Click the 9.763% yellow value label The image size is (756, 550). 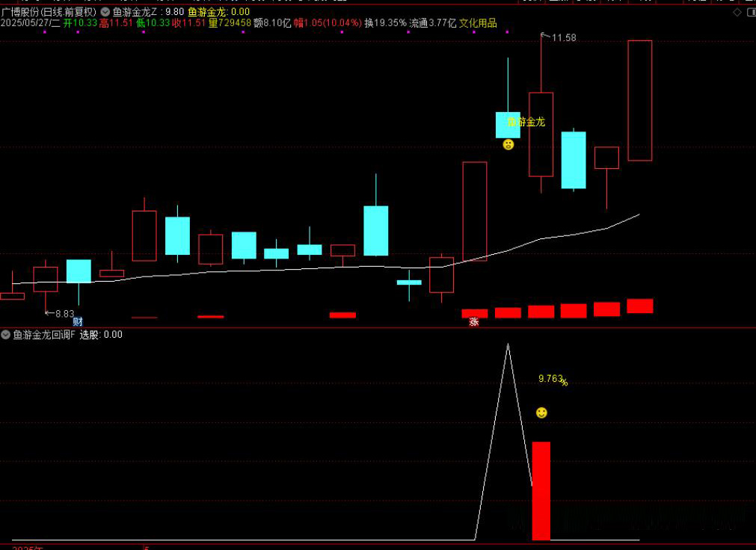coord(552,380)
